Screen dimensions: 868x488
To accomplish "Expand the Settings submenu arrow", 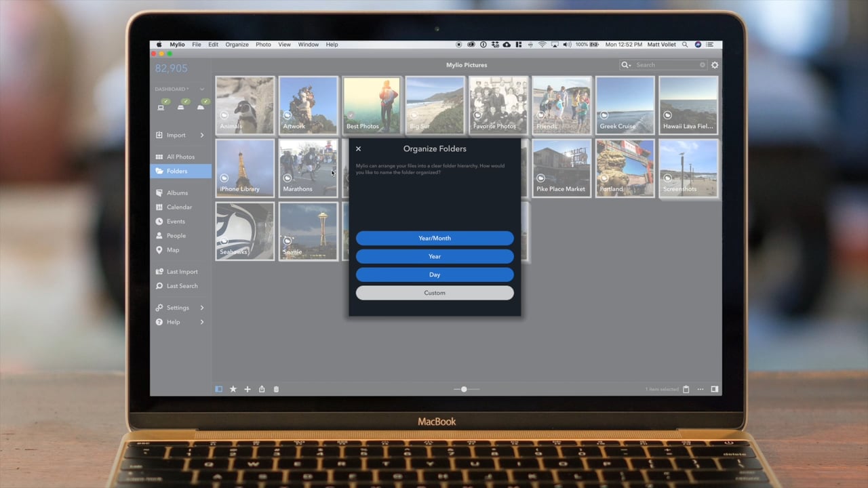I will click(x=202, y=308).
